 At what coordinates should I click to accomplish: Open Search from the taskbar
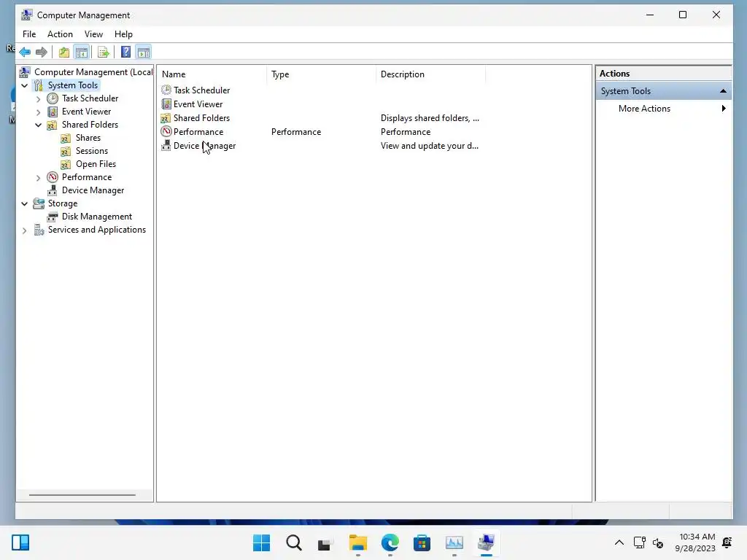293,542
